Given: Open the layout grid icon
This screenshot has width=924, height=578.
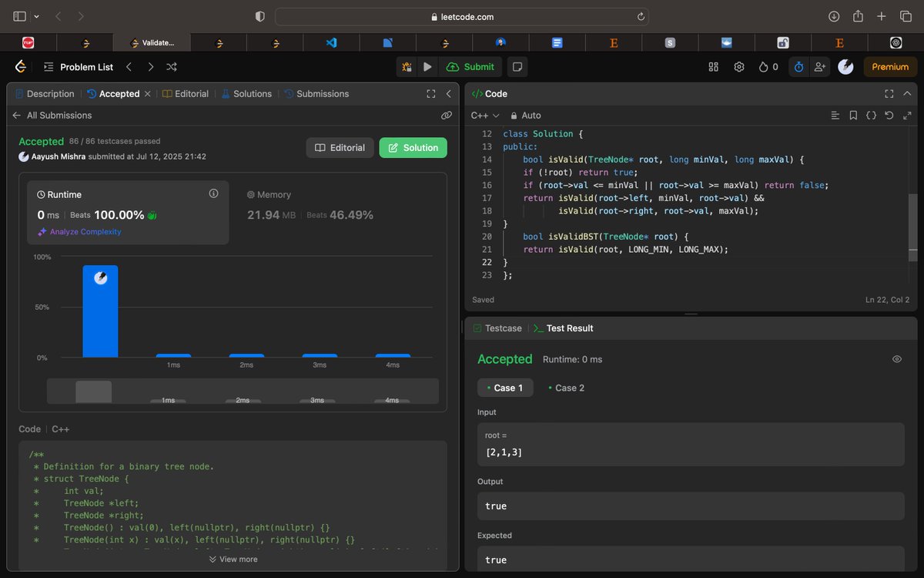Looking at the screenshot, I should (713, 67).
